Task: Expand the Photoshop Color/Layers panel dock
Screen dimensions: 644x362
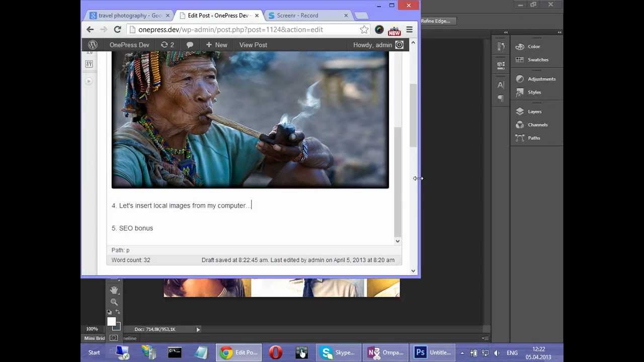Action: (x=559, y=33)
